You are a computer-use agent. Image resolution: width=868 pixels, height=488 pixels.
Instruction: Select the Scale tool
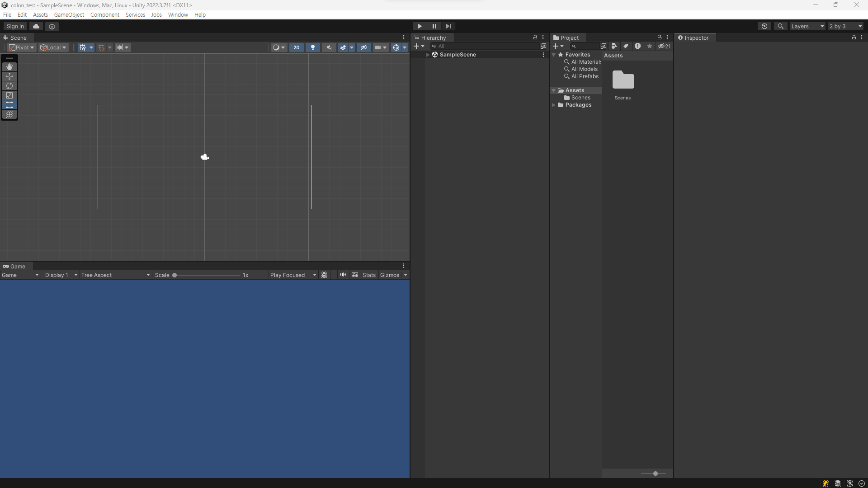(x=9, y=95)
